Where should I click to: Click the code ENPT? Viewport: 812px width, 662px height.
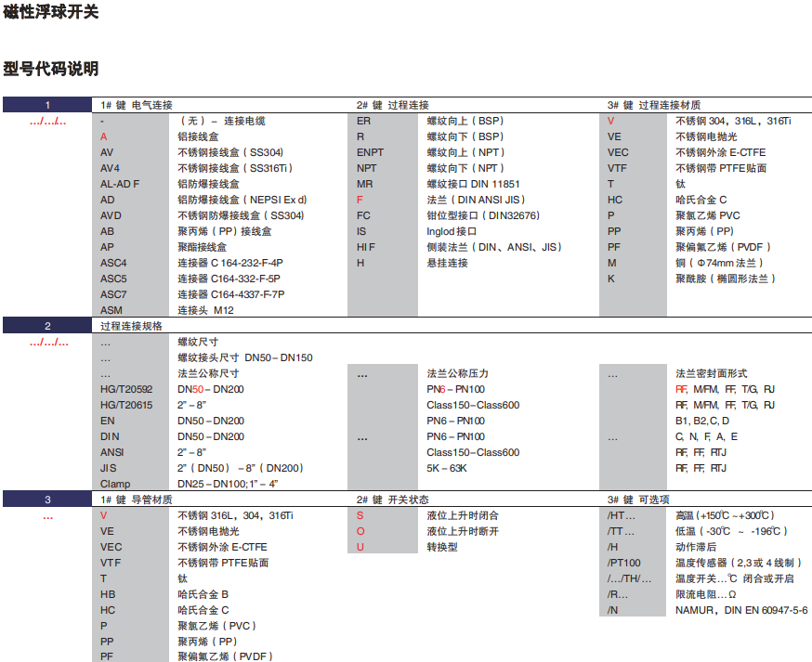pos(371,152)
